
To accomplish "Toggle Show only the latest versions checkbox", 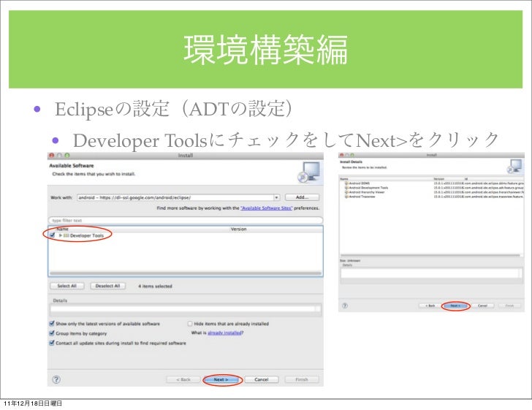I will coord(52,324).
